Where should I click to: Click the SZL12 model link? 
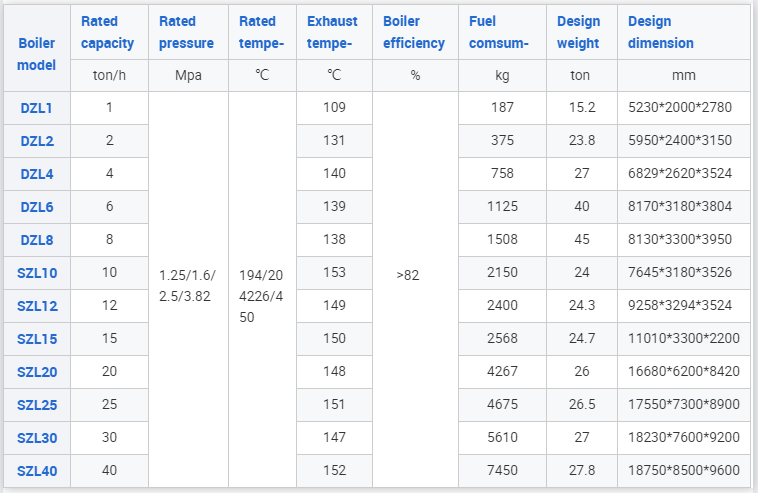coord(37,306)
